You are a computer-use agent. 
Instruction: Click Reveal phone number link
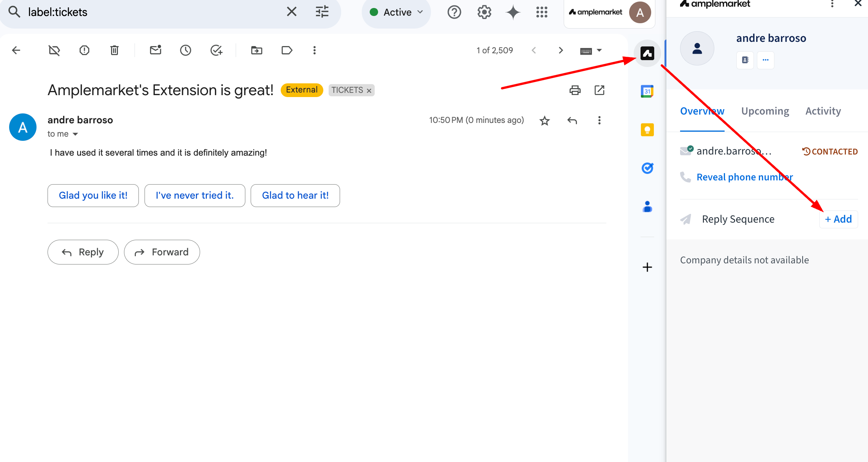(x=745, y=177)
